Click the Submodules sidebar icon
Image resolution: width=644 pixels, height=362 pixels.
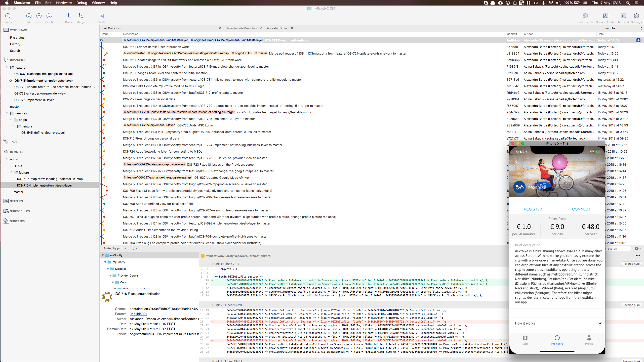coord(6,211)
